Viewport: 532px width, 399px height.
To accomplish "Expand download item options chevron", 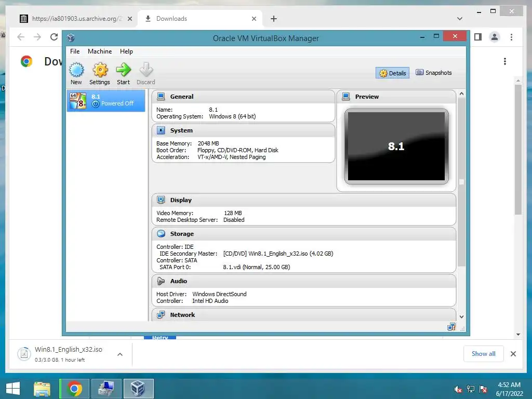I will tap(120, 354).
